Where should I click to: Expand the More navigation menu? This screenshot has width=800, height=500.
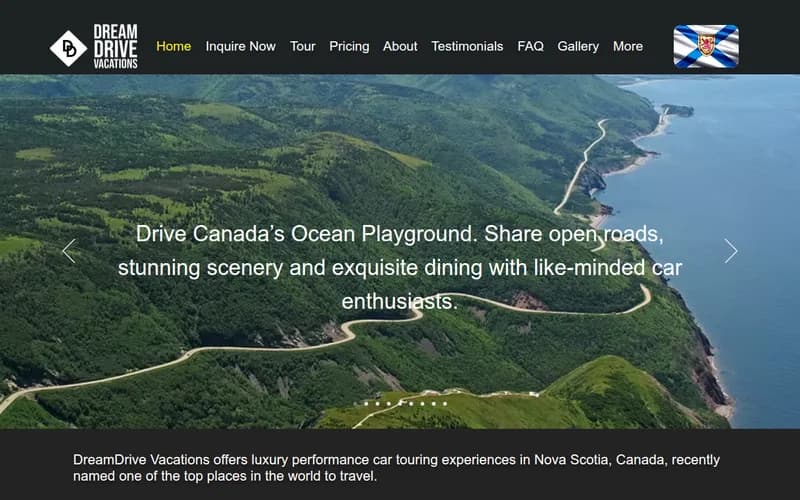(628, 46)
